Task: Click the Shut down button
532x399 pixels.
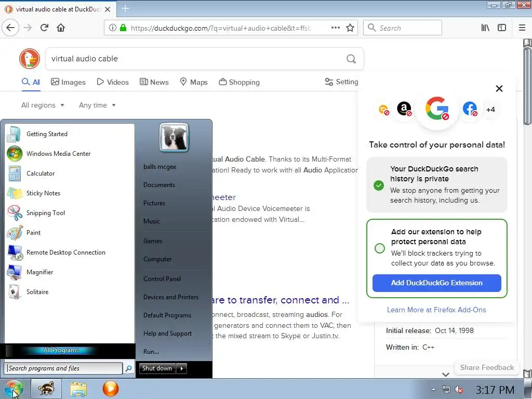Action: (x=157, y=368)
